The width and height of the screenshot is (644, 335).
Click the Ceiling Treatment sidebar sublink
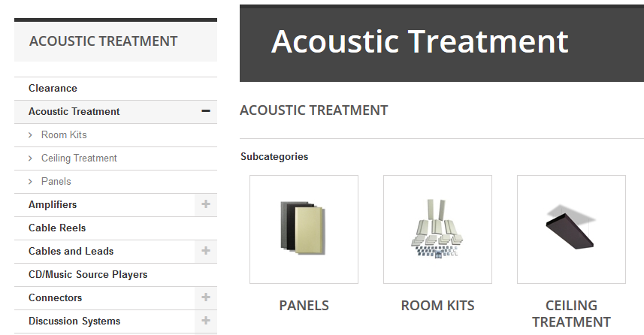pos(79,158)
